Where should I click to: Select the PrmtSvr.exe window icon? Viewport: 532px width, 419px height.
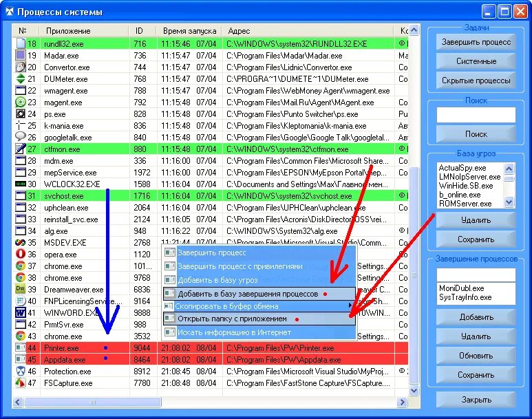pyautogui.click(x=21, y=324)
